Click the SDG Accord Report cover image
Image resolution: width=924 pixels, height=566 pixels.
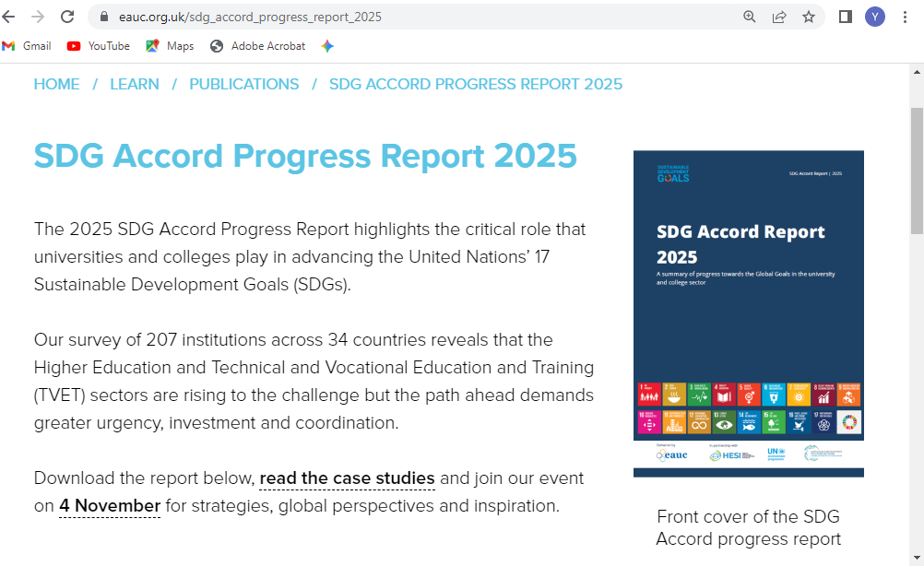pos(748,313)
